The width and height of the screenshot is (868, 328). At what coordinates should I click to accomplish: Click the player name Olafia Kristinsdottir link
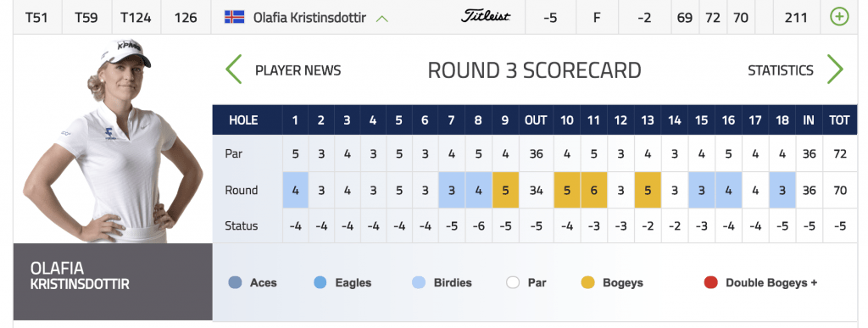(309, 18)
